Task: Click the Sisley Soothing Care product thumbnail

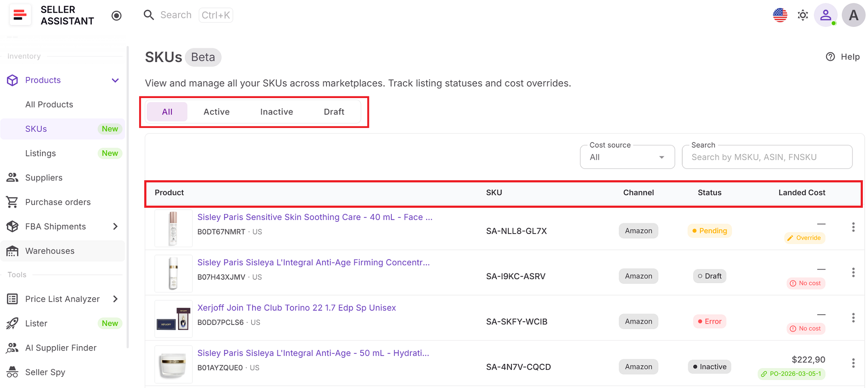Action: click(173, 228)
